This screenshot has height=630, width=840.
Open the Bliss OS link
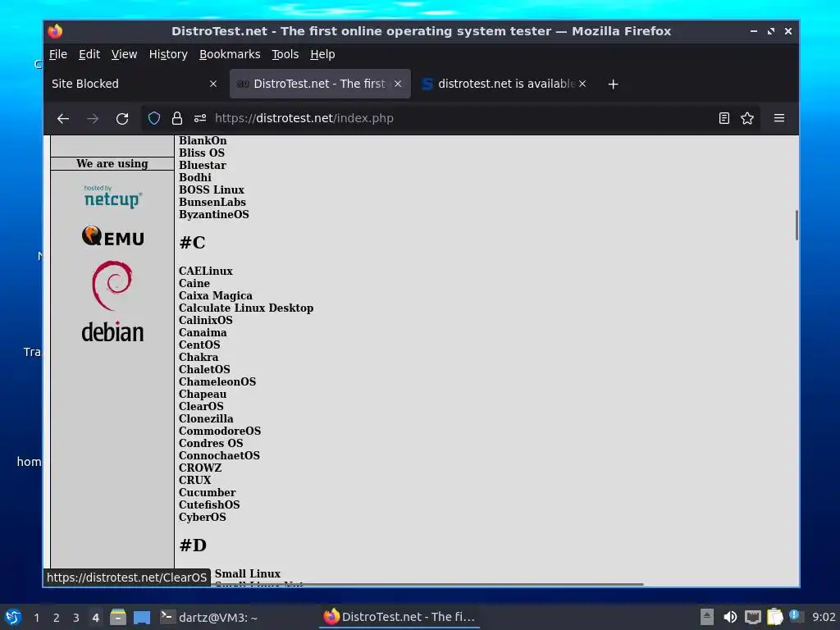[202, 153]
